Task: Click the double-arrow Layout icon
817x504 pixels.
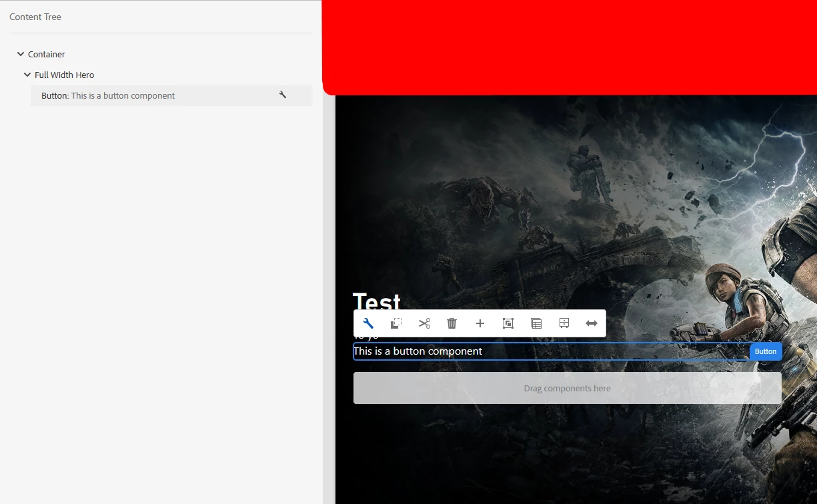Action: point(592,323)
